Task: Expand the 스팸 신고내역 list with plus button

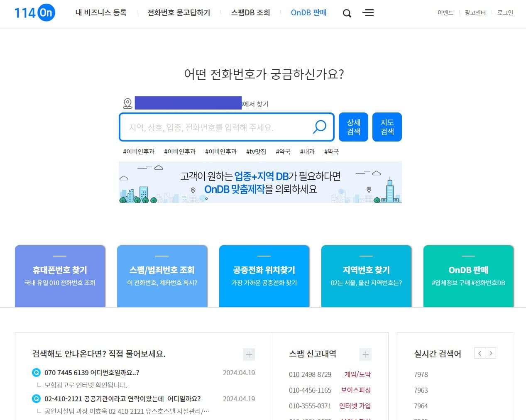Action: [365, 354]
